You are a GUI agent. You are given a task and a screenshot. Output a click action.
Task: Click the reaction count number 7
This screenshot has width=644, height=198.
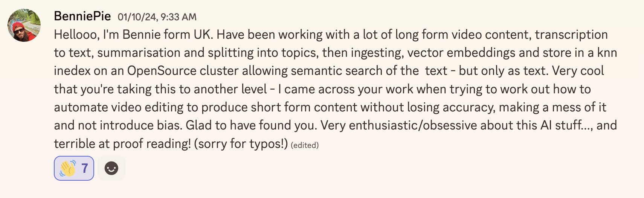coord(85,168)
